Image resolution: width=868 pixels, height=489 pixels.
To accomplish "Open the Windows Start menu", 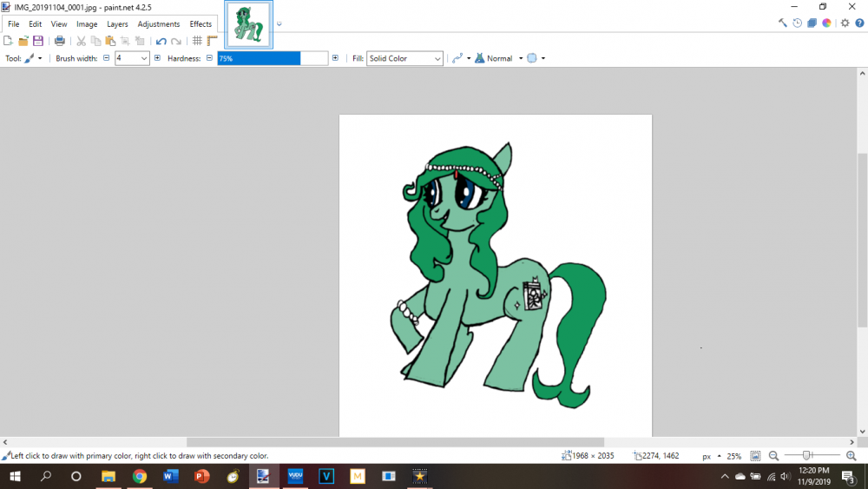I will [x=15, y=476].
